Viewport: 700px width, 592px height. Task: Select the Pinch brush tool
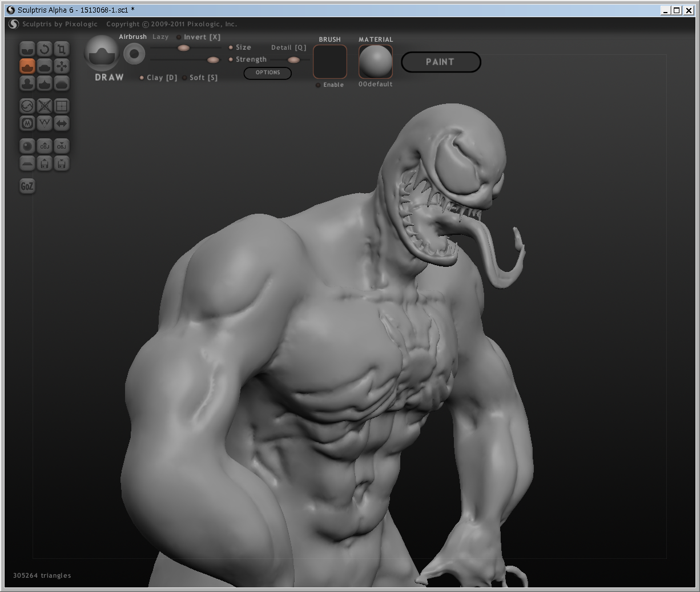45,83
